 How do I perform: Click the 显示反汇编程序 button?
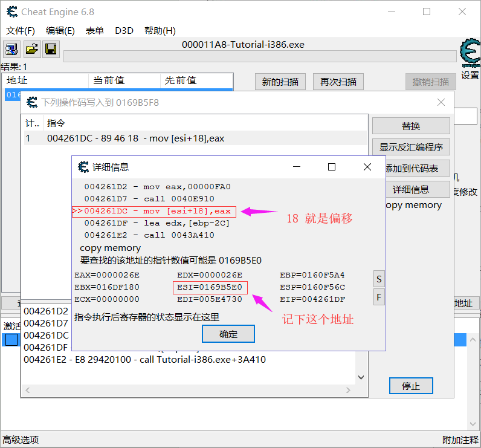tap(411, 147)
